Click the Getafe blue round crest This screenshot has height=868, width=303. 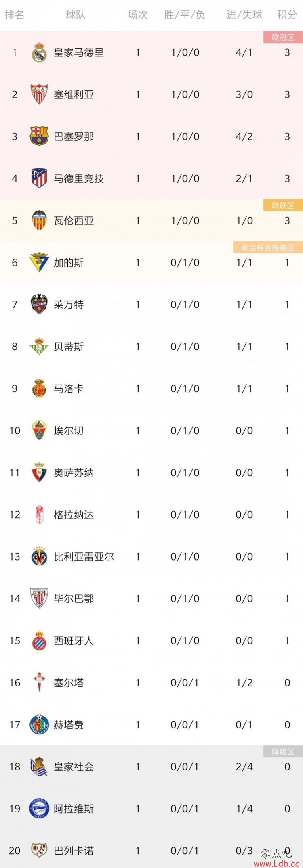[39, 724]
